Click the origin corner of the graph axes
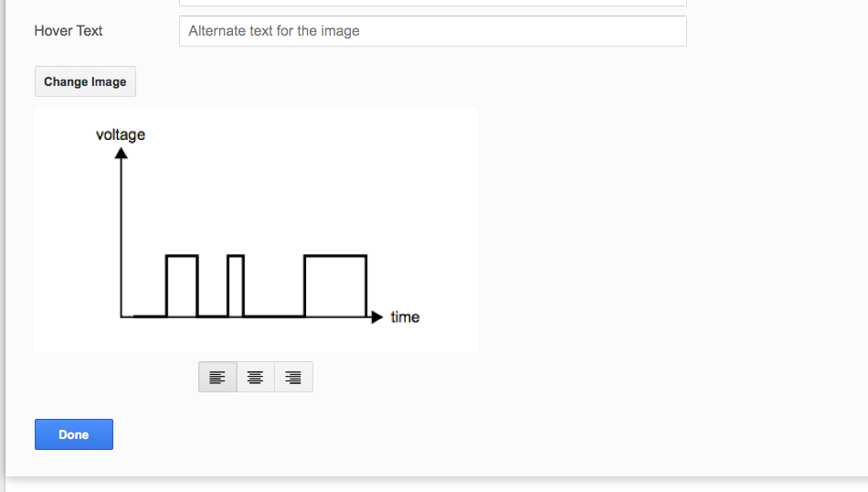 (122, 317)
